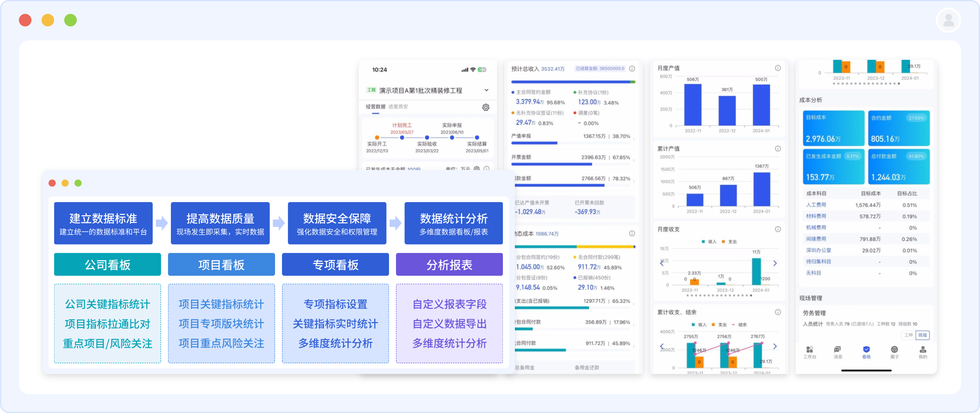Image resolution: width=980 pixels, height=413 pixels.
Task: Expand the 开票金额 row chevron
Action: 634,161
